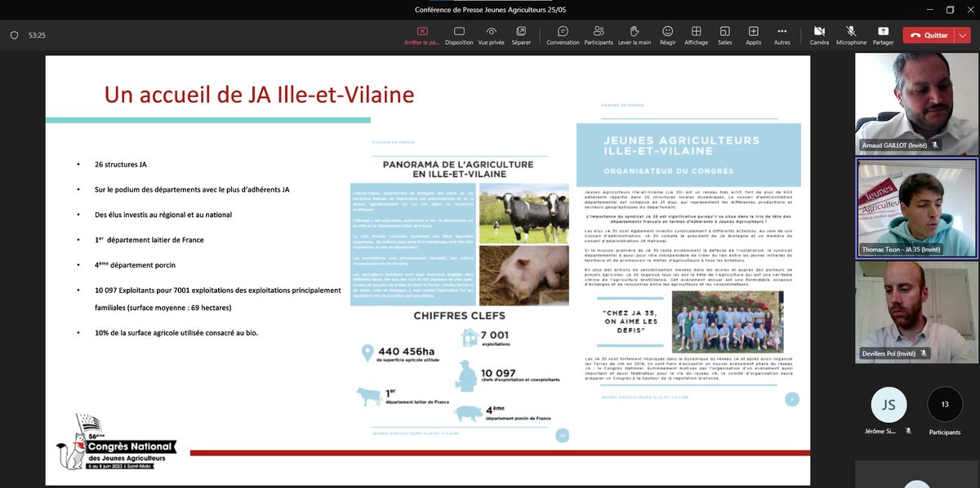
Task: Switch to Vue privée private view
Action: pyautogui.click(x=491, y=35)
